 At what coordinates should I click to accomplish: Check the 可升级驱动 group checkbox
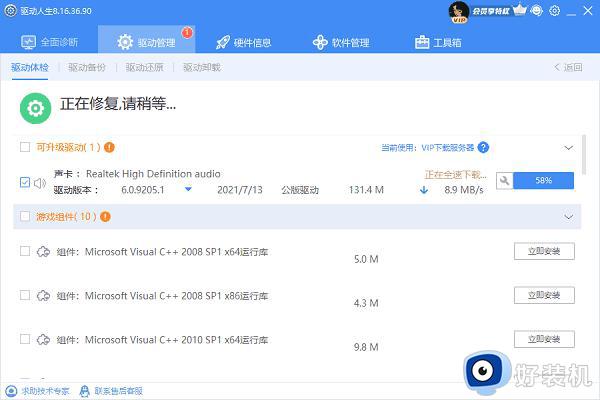[25, 147]
